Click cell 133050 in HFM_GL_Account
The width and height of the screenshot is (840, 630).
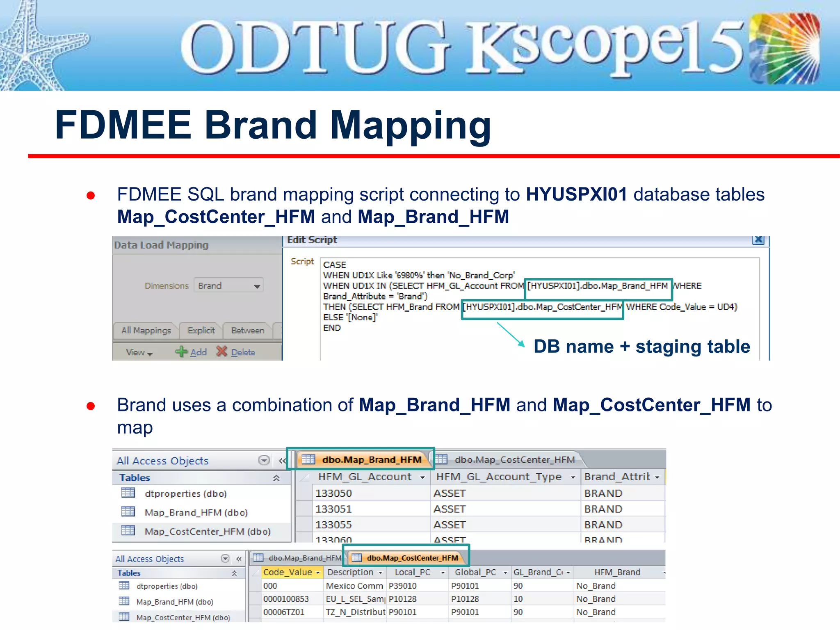371,493
